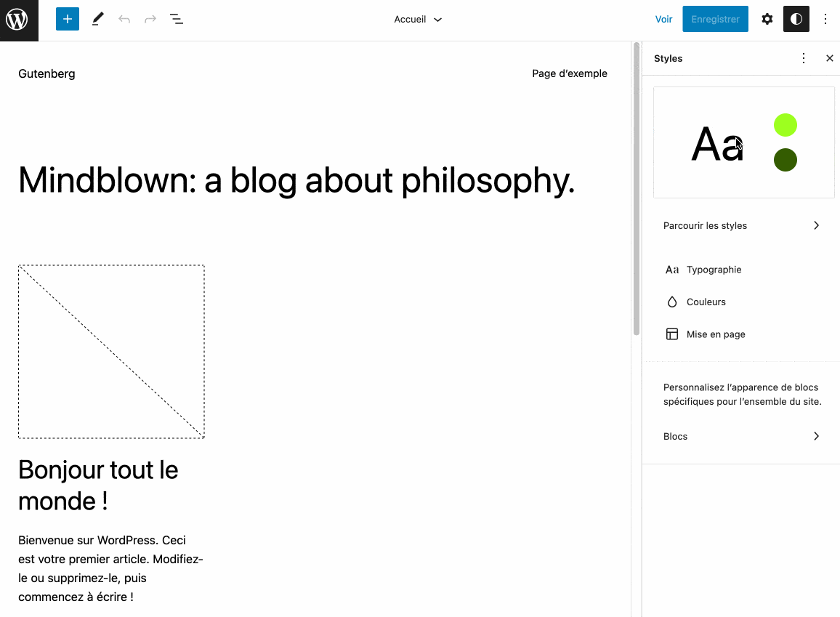Viewport: 840px width, 617px height.
Task: Open the Couleurs settings
Action: click(741, 302)
